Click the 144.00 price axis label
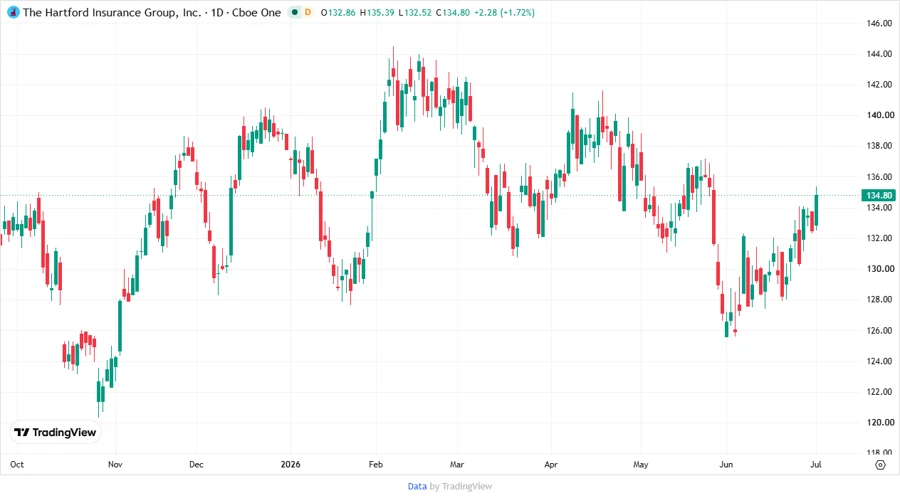 880,54
